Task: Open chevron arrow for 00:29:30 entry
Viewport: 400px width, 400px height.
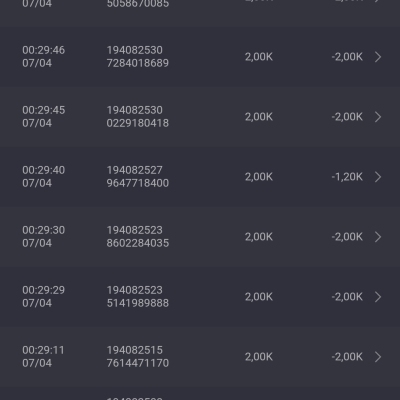Action: click(378, 237)
